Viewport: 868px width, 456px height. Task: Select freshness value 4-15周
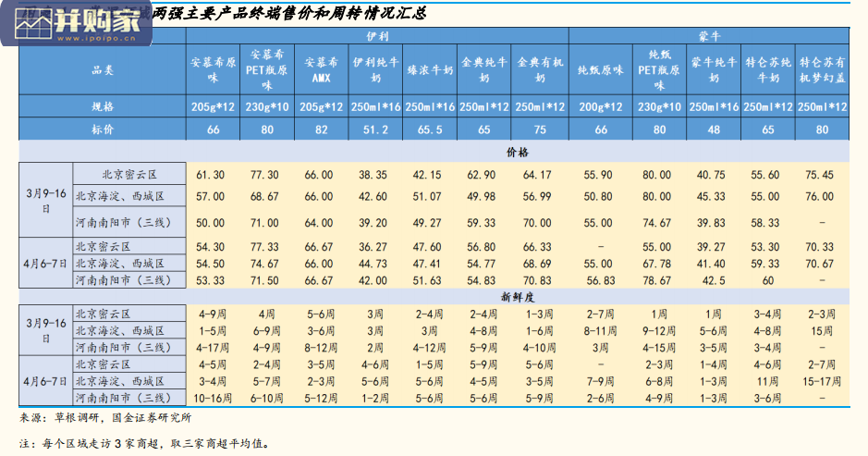tap(659, 349)
